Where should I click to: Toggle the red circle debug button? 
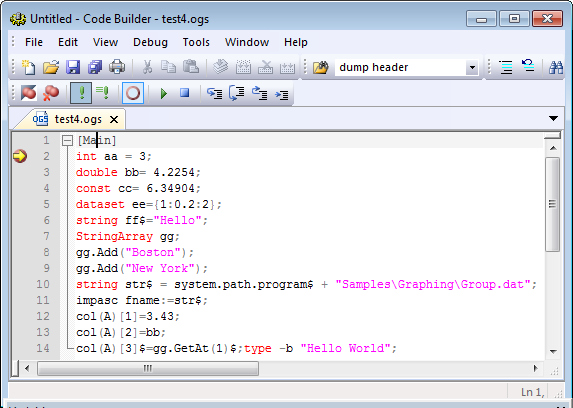[133, 93]
